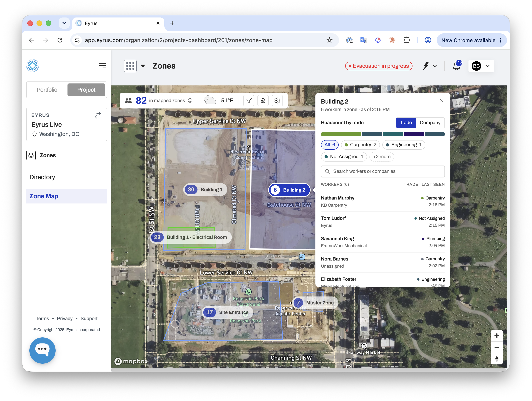Filter workers by Carpentry chip

360,145
